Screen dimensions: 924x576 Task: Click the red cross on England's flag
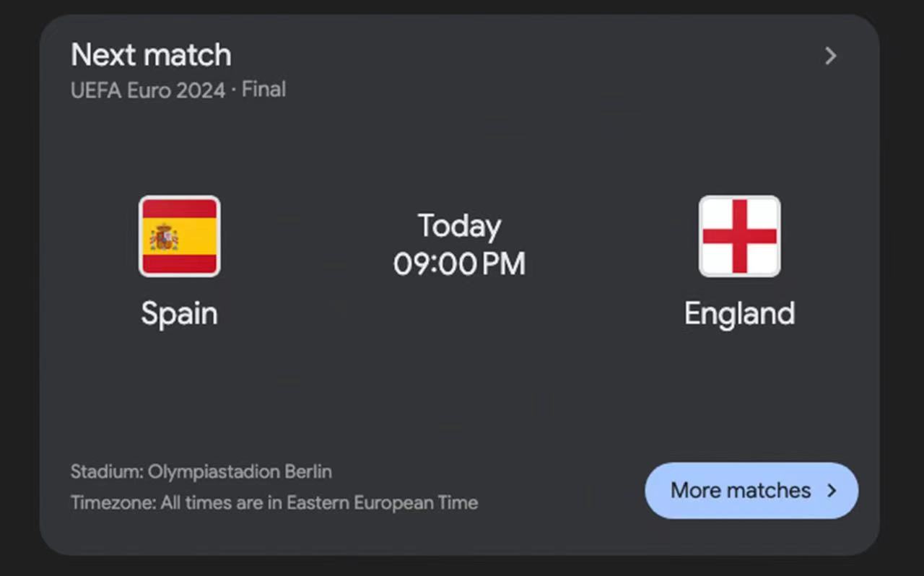tap(739, 236)
